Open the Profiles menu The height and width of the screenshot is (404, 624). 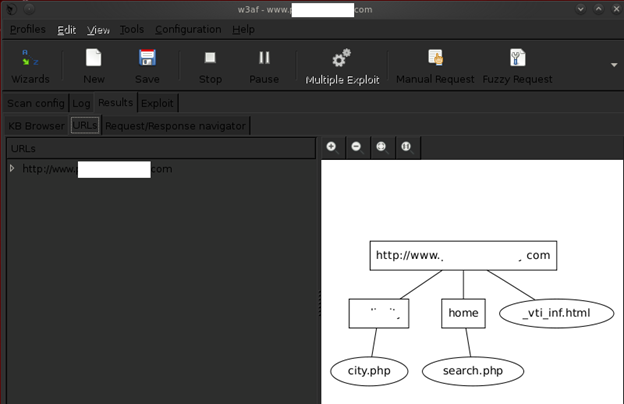coord(27,30)
